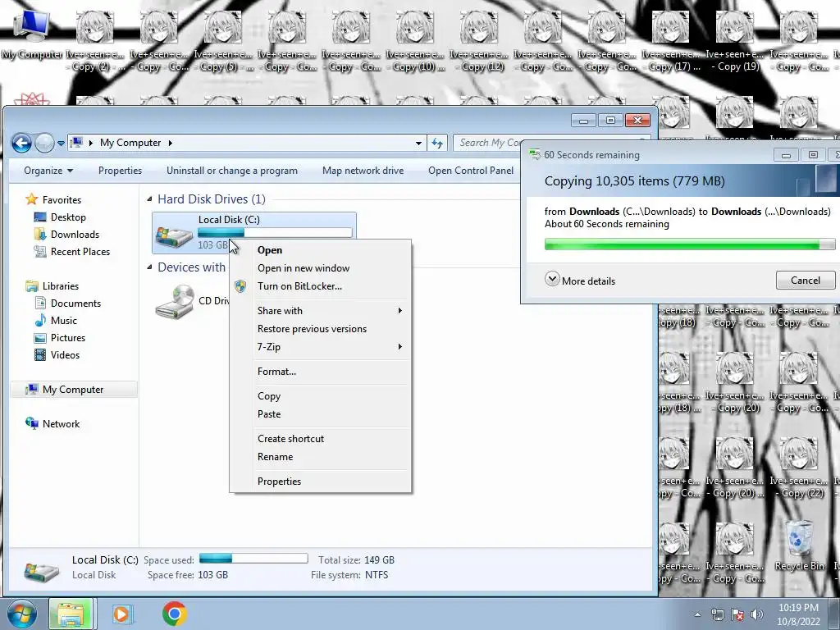Click Properties in the Explorer toolbar

[x=120, y=171]
